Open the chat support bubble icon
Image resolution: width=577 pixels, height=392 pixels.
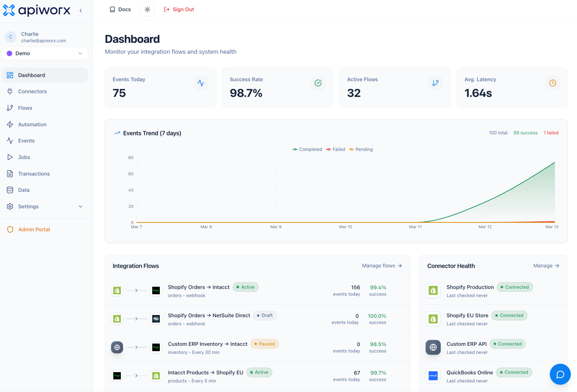coord(560,374)
